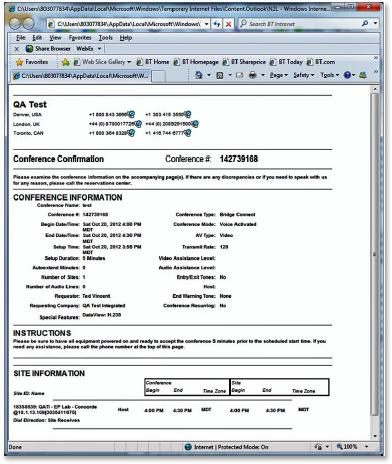Open the zoom level 100% control

click(x=347, y=446)
